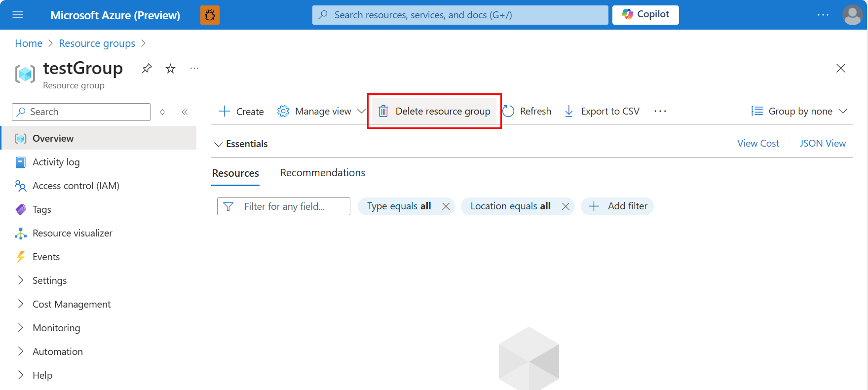Screen dimensions: 868x390
Task: Open Group by none dropdown
Action: (x=799, y=112)
